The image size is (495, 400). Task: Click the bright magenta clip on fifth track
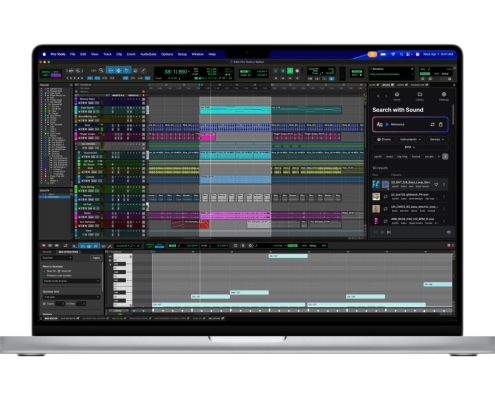[208, 136]
